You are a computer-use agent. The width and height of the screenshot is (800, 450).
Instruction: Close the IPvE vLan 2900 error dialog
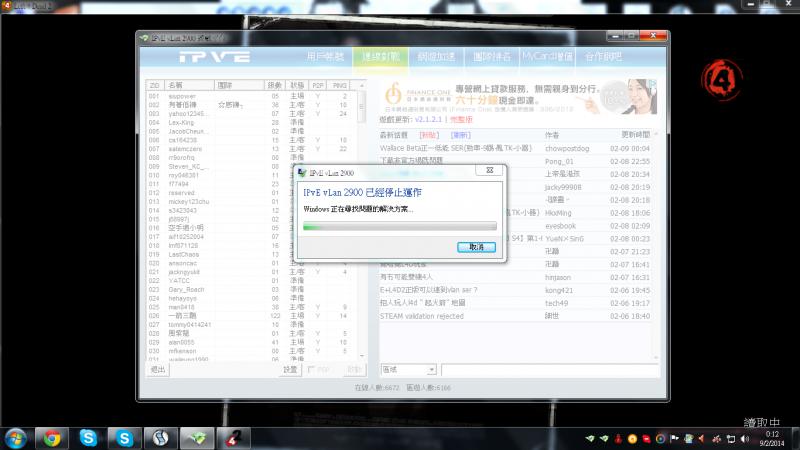[x=489, y=170]
